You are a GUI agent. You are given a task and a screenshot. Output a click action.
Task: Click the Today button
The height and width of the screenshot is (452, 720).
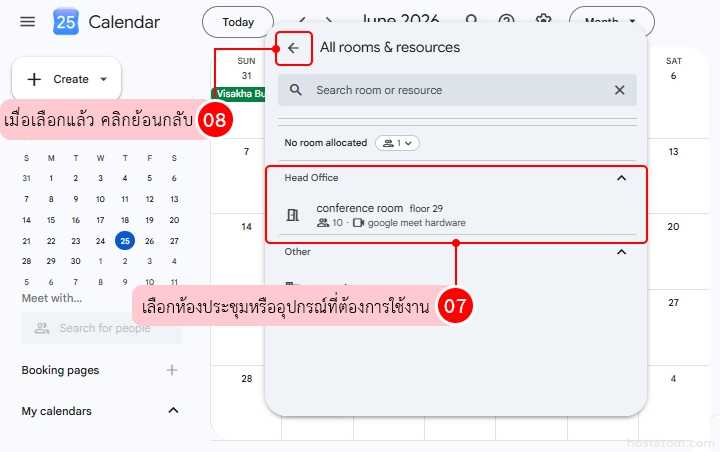(x=238, y=22)
